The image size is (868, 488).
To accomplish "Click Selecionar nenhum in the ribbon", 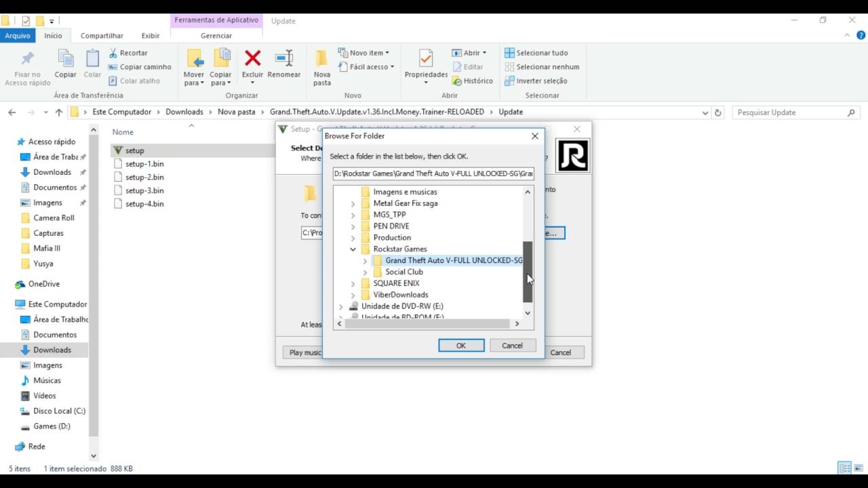I will [x=542, y=67].
